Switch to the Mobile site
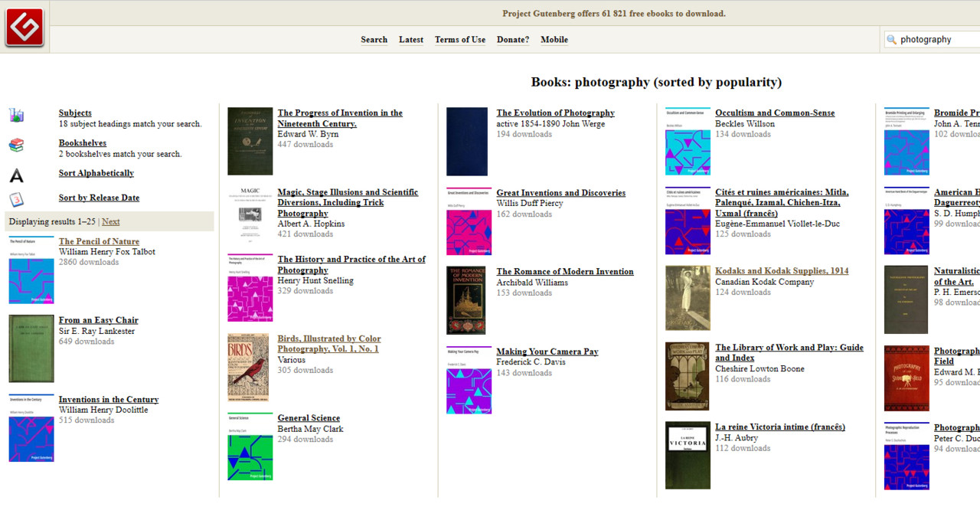 554,39
